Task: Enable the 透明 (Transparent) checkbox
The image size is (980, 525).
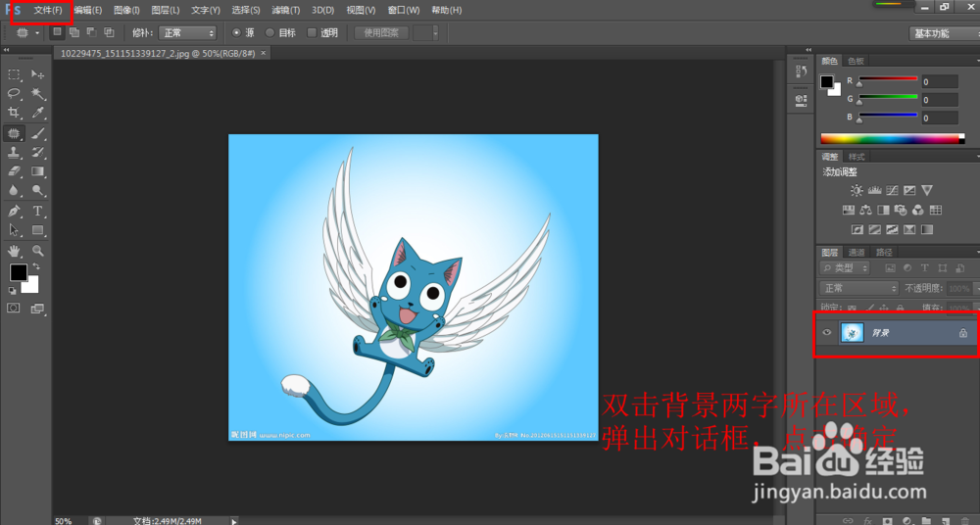Action: click(x=312, y=32)
